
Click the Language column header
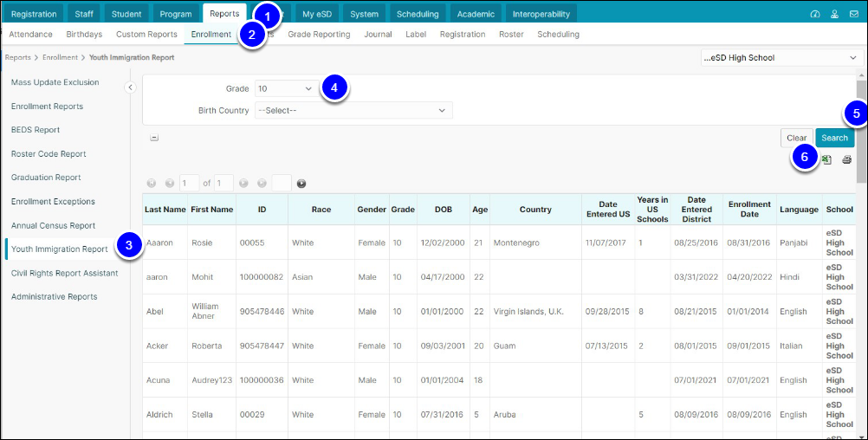pos(799,210)
